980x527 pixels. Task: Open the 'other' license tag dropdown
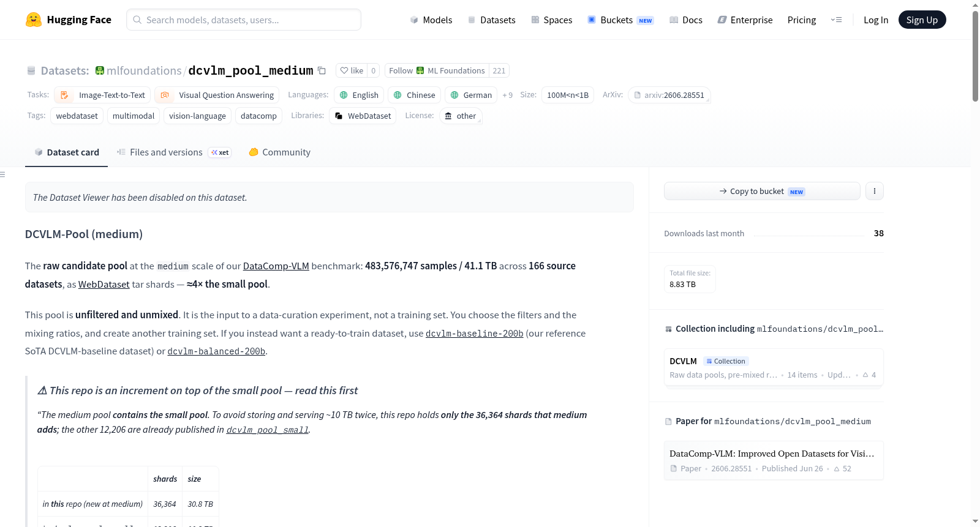(461, 116)
